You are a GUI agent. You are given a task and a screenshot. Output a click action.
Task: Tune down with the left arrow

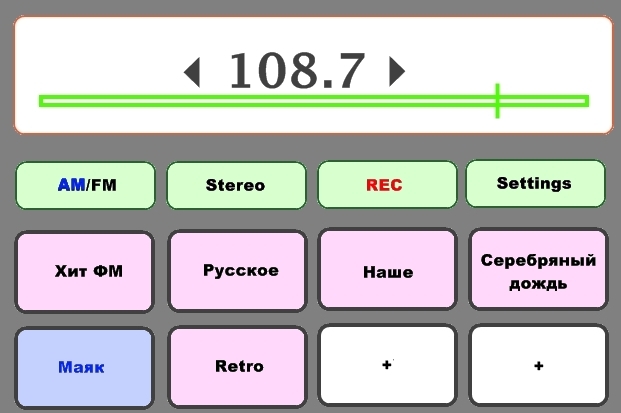pos(192,71)
